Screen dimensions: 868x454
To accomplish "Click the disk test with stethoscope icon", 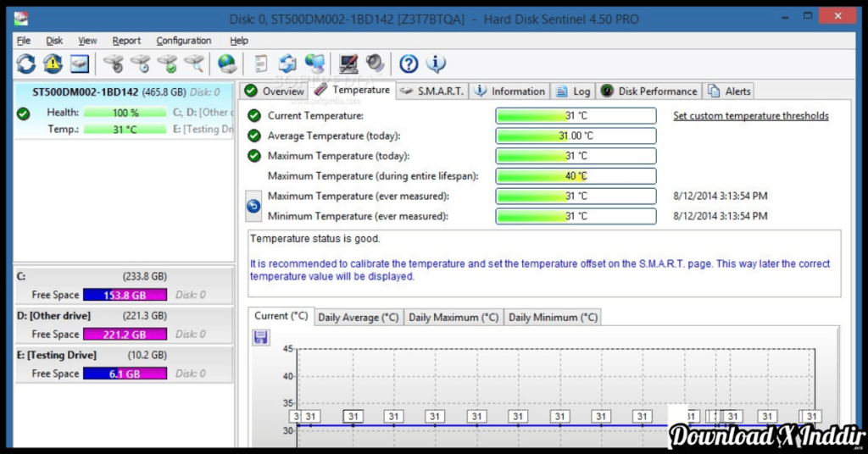I will tap(114, 64).
